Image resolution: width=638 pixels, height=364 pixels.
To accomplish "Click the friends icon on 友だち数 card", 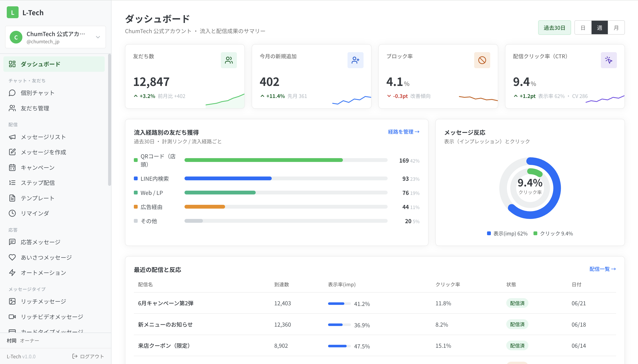I will 229,60.
